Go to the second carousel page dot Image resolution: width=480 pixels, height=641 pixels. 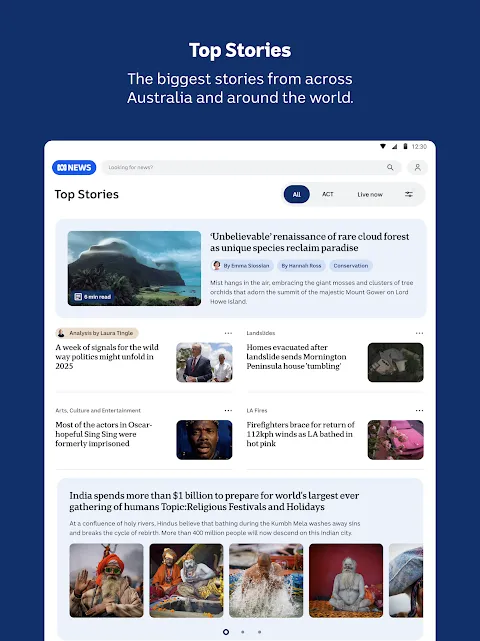tap(243, 632)
